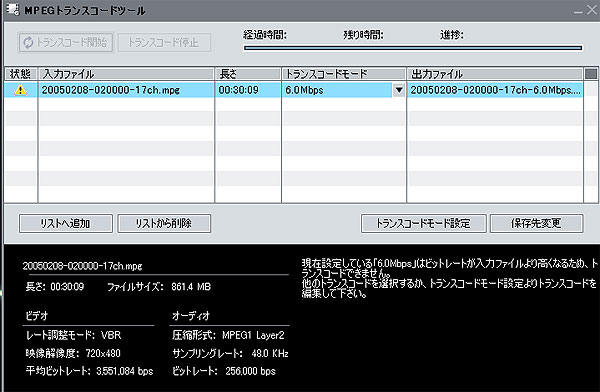The image size is (600, 392).
Task: Minimize the MPEG transcode tool window
Action: [578, 11]
